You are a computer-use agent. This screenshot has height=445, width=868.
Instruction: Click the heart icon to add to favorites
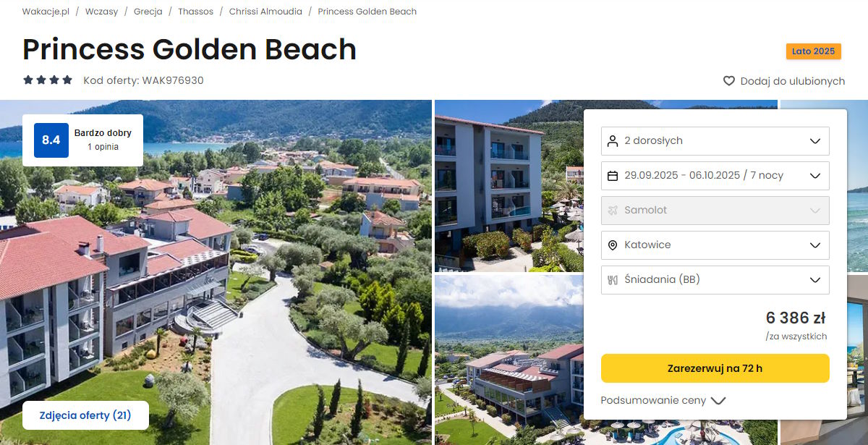(x=729, y=81)
